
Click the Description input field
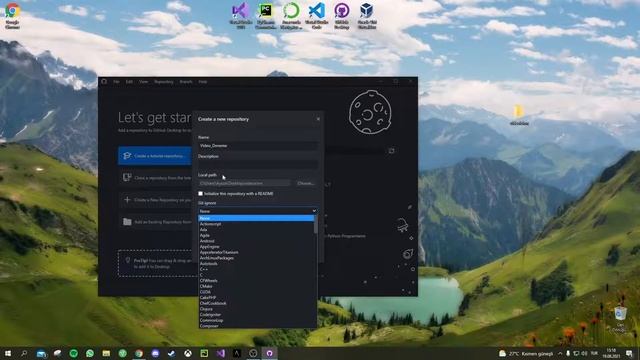click(x=258, y=164)
